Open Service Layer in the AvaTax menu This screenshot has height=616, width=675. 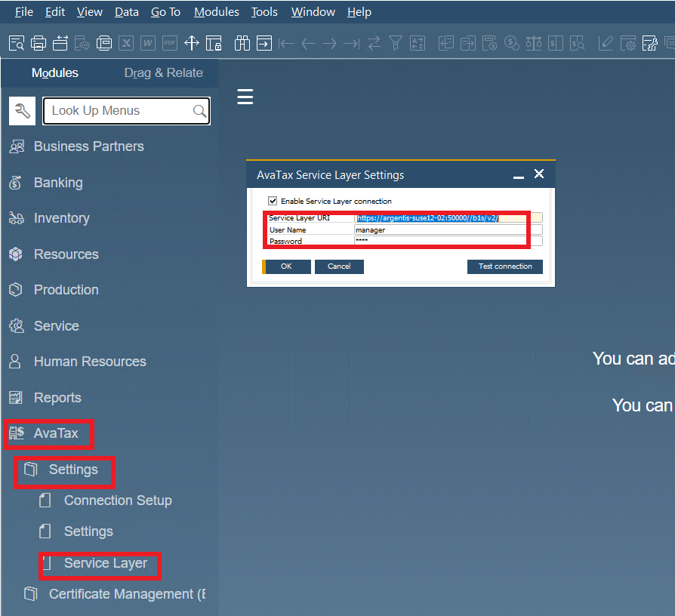pos(106,563)
